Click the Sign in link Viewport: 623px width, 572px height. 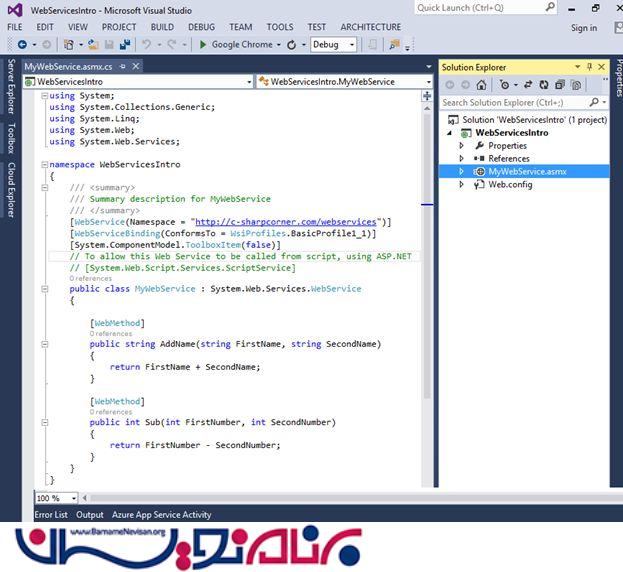pyautogui.click(x=583, y=28)
